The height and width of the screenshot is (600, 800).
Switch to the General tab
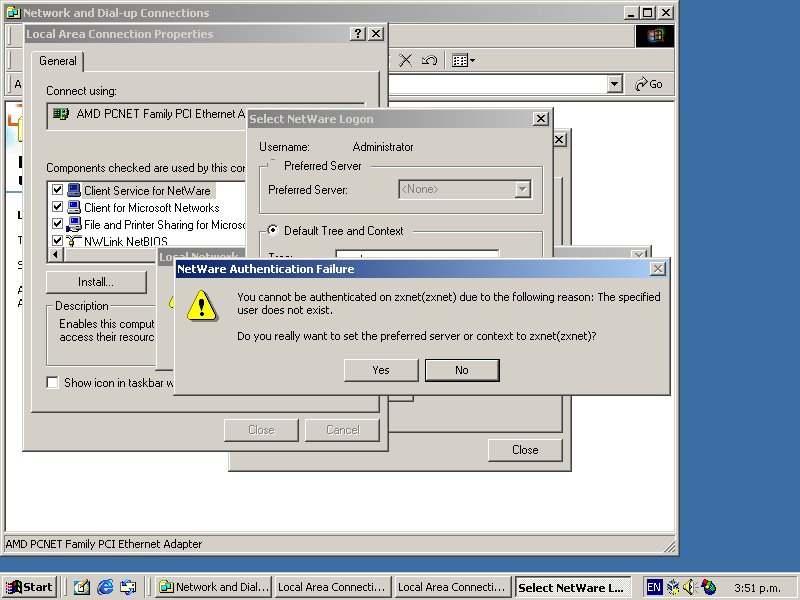[58, 61]
